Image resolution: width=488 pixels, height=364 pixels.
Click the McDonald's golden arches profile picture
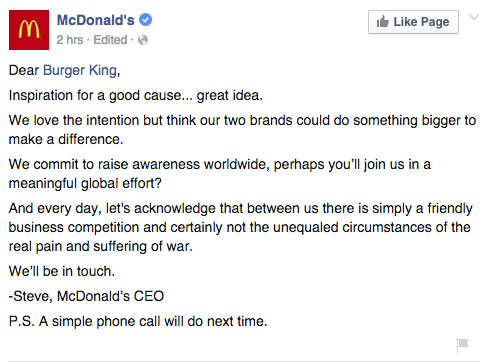point(29,30)
